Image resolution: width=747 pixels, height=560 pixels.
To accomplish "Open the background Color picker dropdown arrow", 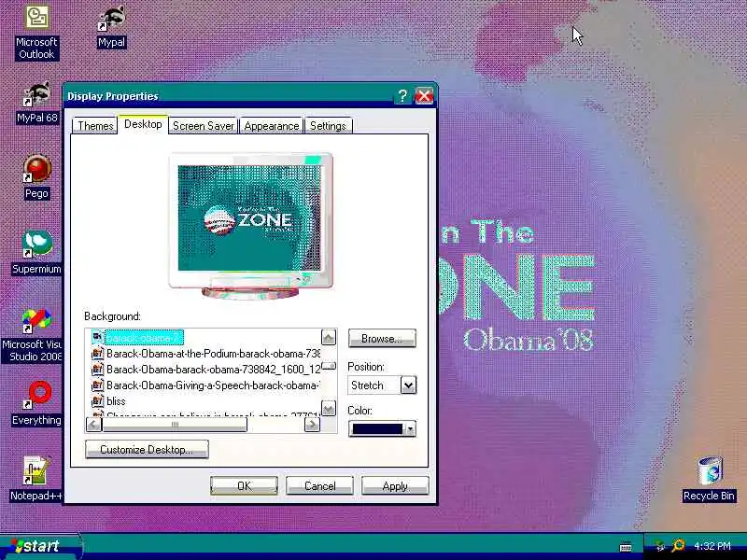I will click(410, 429).
